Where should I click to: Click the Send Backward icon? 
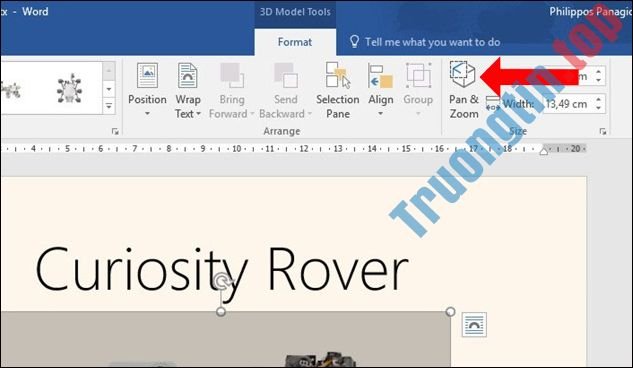(285, 75)
